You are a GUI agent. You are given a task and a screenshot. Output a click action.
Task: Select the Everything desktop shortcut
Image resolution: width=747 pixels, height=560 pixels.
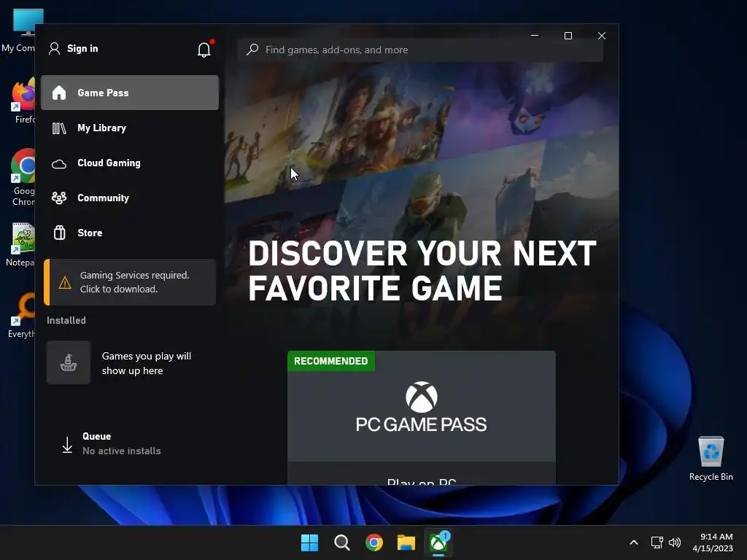pos(21,316)
